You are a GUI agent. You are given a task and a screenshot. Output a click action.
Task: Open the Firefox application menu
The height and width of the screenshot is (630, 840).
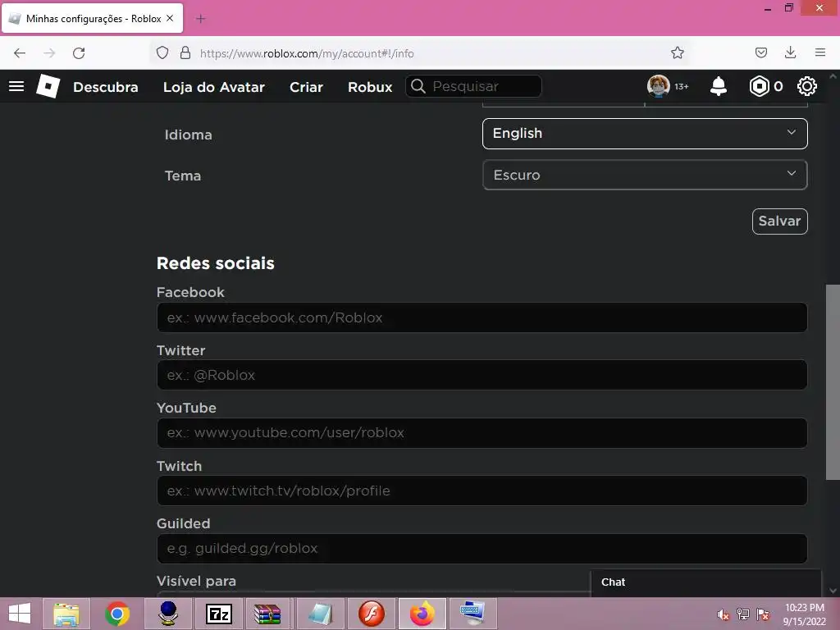coord(819,52)
